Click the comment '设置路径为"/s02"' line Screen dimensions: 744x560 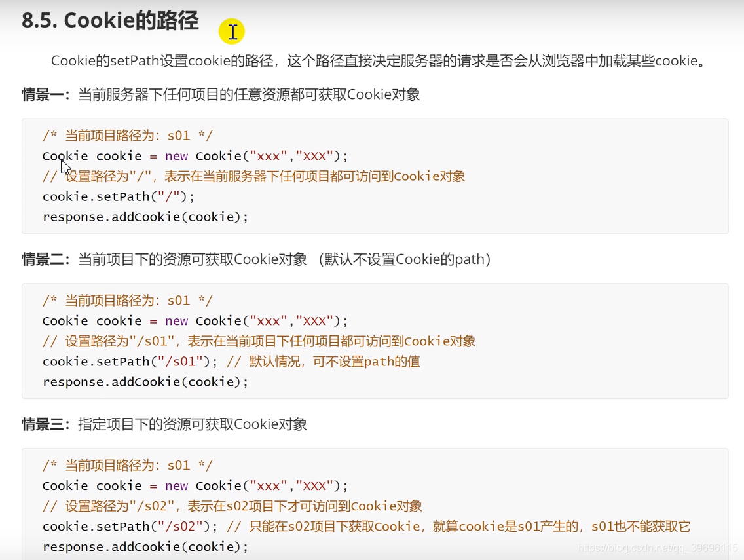click(x=232, y=506)
